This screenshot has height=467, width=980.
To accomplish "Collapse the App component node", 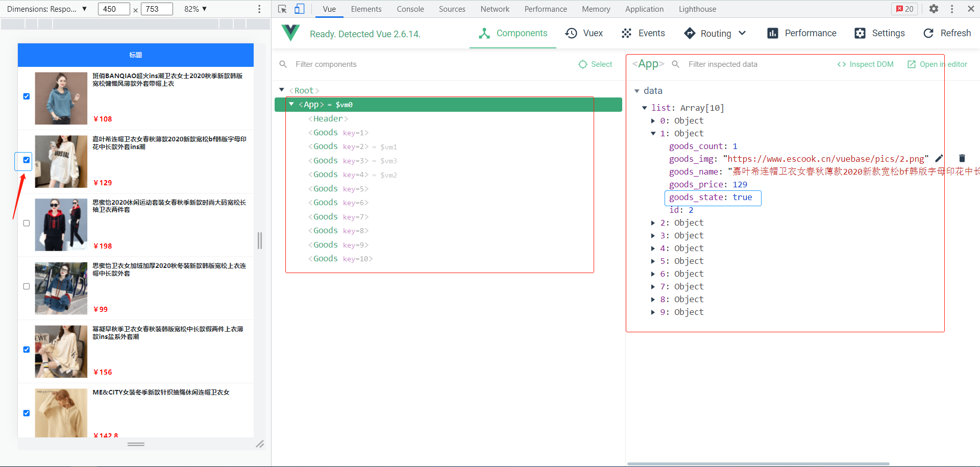I will 291,104.
